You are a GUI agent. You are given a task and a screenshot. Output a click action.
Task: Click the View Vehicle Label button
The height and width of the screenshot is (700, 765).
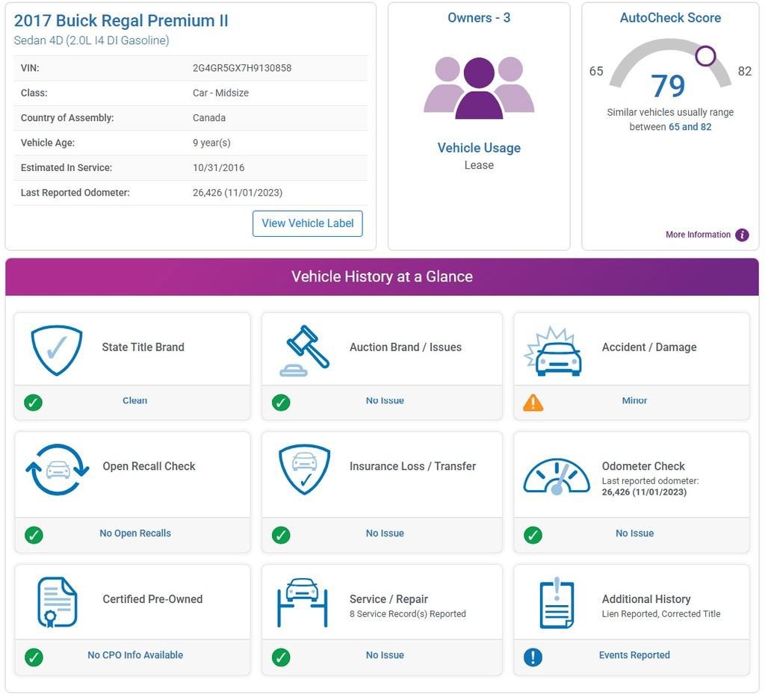(307, 223)
